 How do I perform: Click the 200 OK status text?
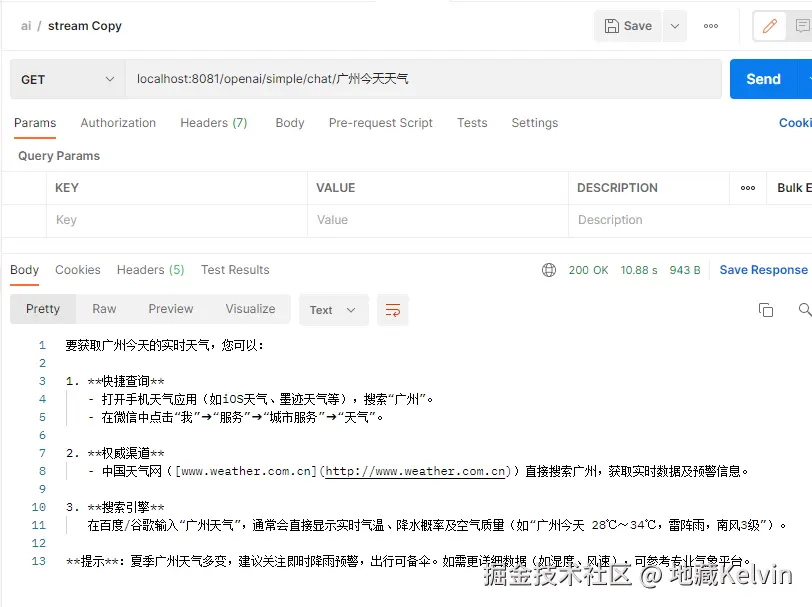point(588,270)
